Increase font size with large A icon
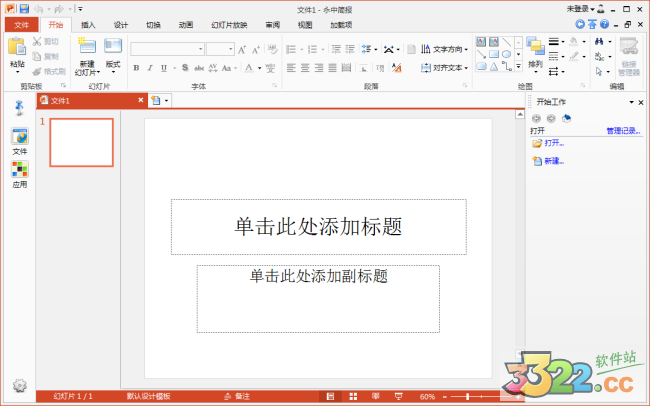Viewport: 650px width, 406px height. tap(242, 50)
